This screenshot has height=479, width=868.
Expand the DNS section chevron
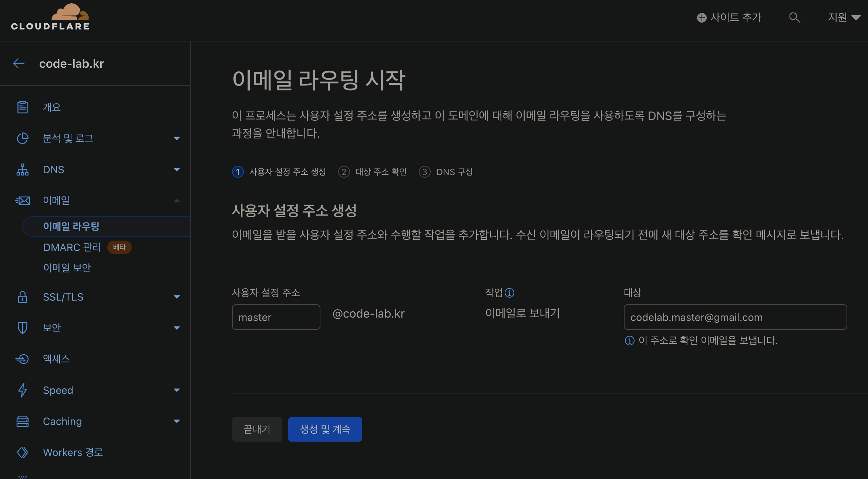click(177, 170)
